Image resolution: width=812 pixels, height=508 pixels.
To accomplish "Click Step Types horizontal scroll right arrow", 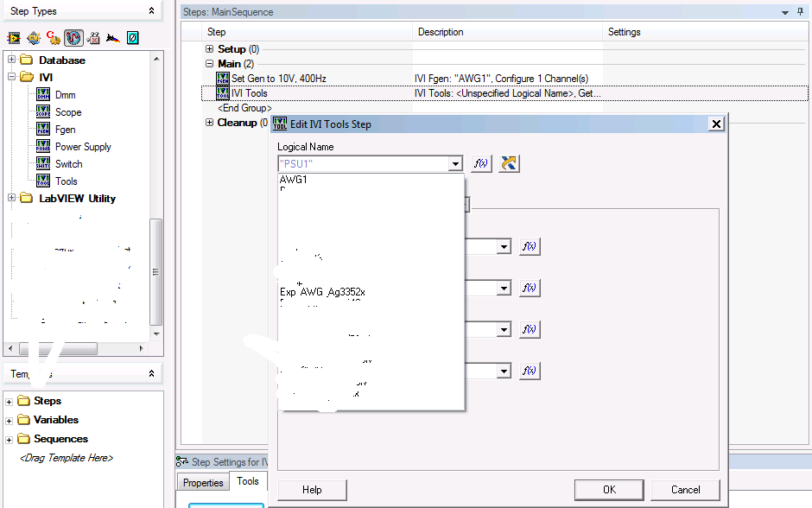I will pos(141,348).
